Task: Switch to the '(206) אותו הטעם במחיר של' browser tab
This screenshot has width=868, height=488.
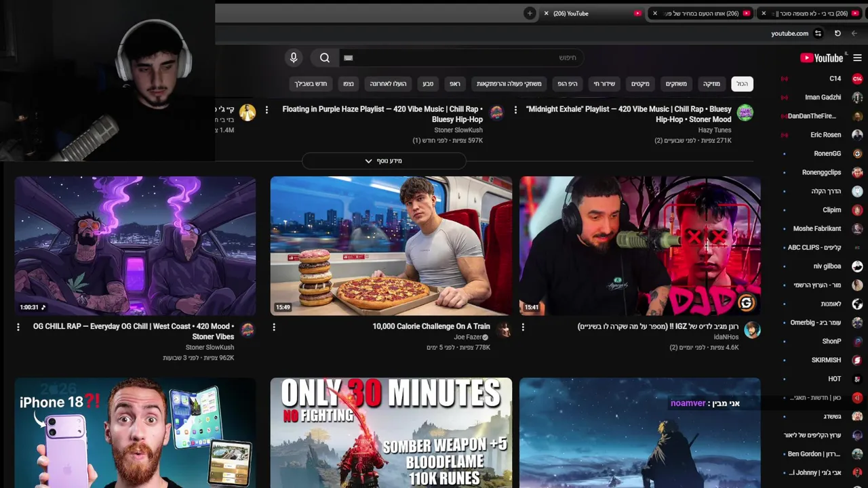Action: 700,13
